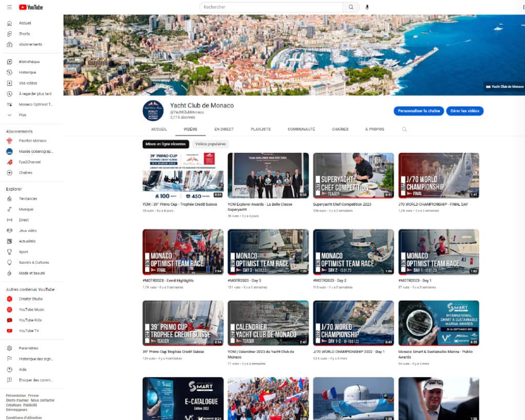Screen dimensions: 525x420
Task: Open Direct in Explorer
Action: [x=24, y=220]
